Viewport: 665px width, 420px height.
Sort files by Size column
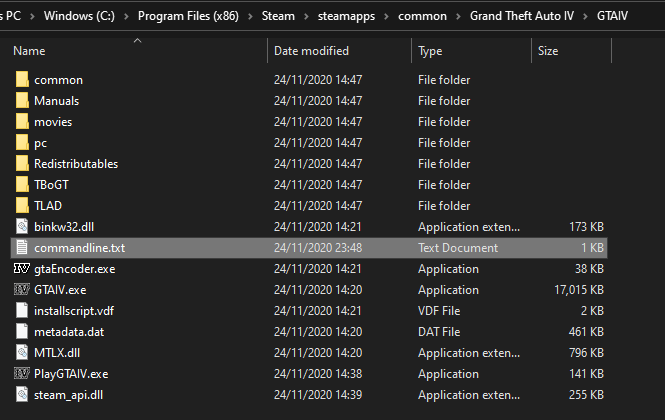pyautogui.click(x=548, y=50)
